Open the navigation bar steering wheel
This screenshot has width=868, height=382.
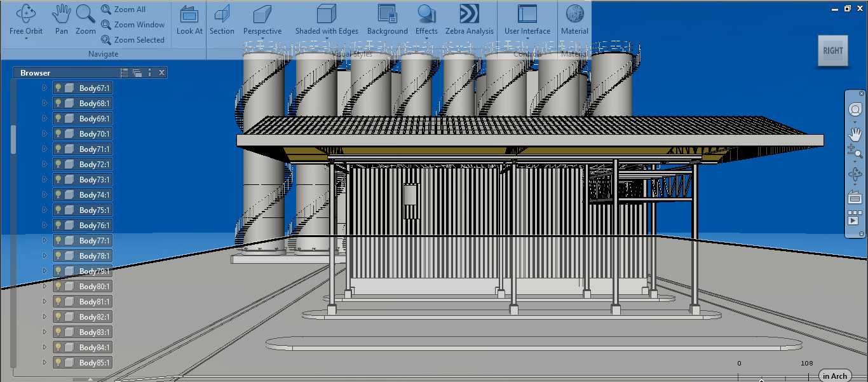(855, 109)
